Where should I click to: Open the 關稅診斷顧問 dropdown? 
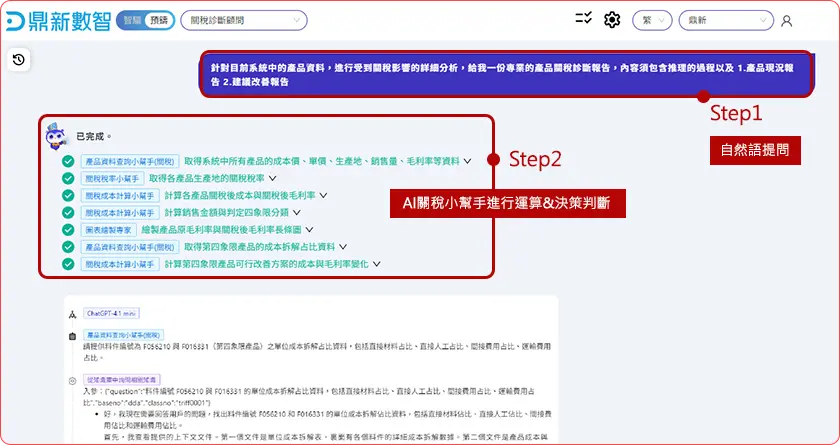[244, 20]
